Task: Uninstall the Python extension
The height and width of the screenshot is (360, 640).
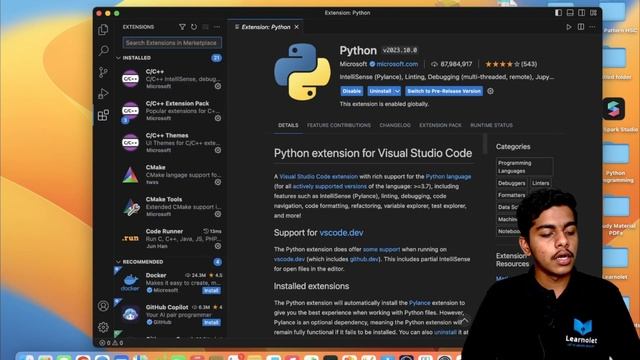Action: click(380, 91)
